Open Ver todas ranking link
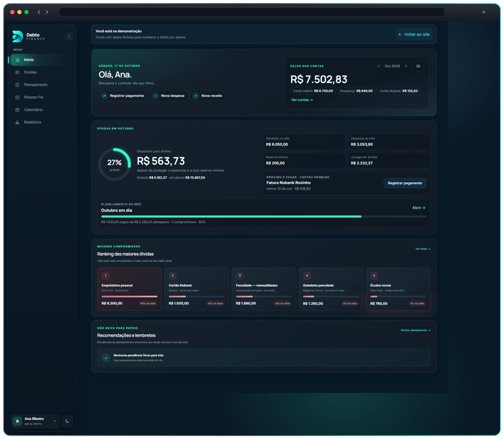 click(x=423, y=249)
